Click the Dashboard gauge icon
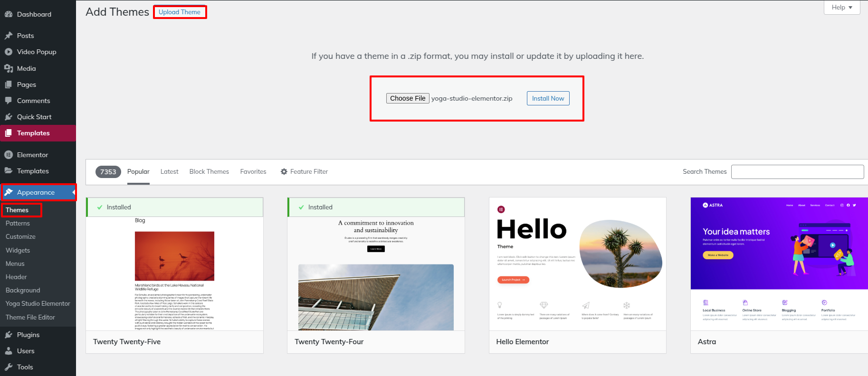The width and height of the screenshot is (868, 376). click(9, 14)
